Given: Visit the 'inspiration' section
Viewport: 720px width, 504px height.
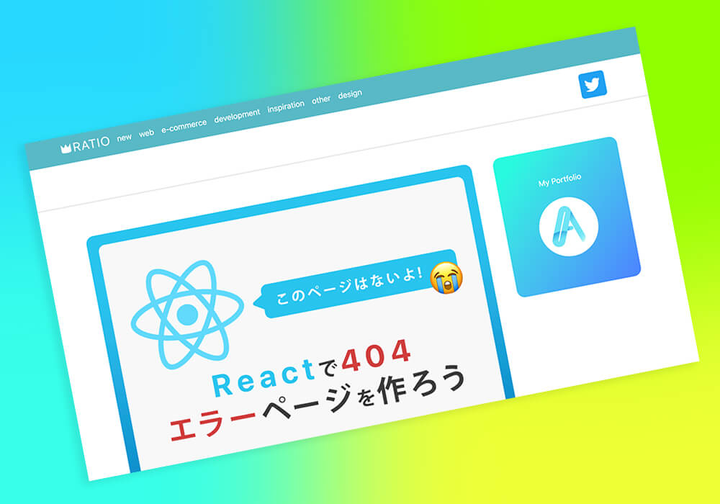Looking at the screenshot, I should [286, 106].
